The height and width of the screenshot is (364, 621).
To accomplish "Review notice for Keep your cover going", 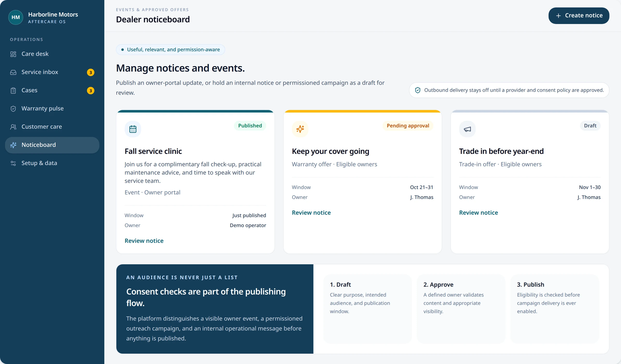I will tap(311, 213).
